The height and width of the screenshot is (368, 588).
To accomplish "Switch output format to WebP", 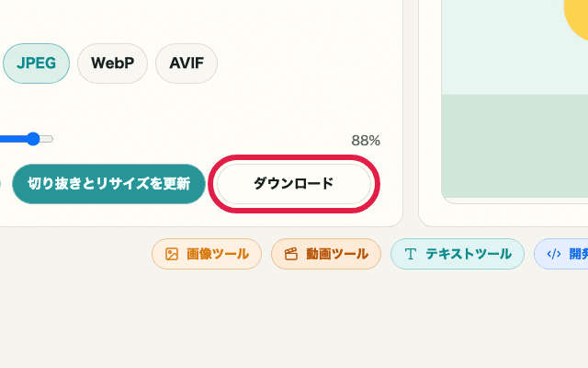I will coord(112,63).
